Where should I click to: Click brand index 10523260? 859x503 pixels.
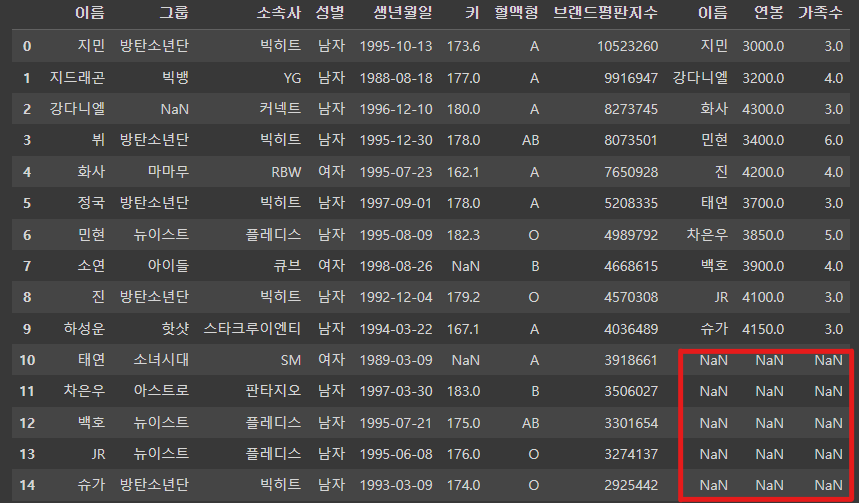[x=627, y=46]
